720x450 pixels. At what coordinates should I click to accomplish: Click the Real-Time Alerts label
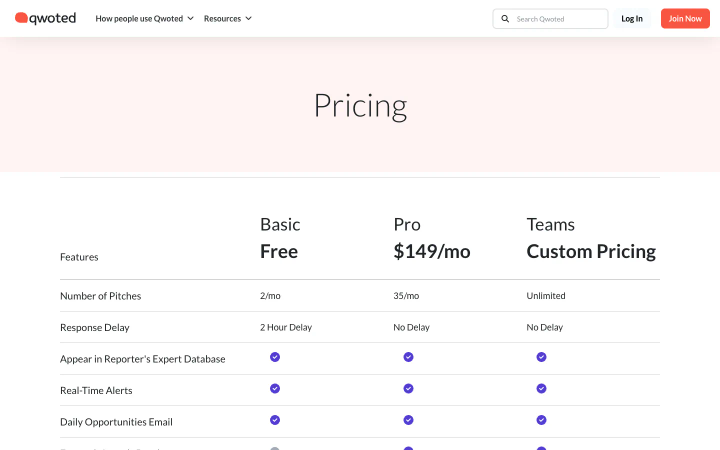point(96,391)
